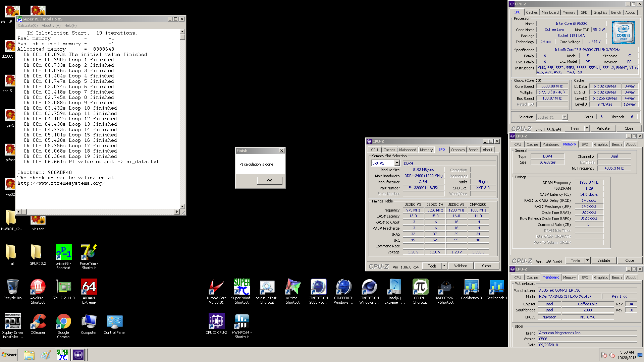
Task: Open Geekbench 3 icon
Action: tap(471, 290)
